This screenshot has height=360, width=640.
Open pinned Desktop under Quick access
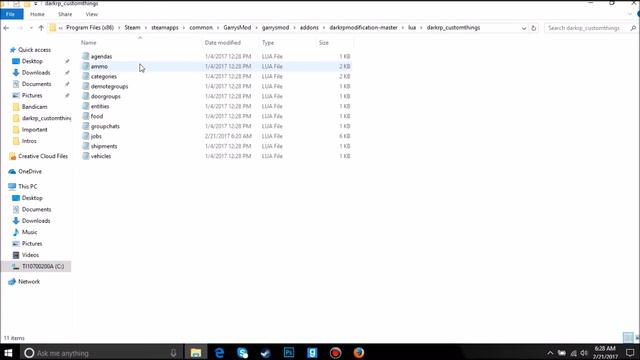pos(32,61)
